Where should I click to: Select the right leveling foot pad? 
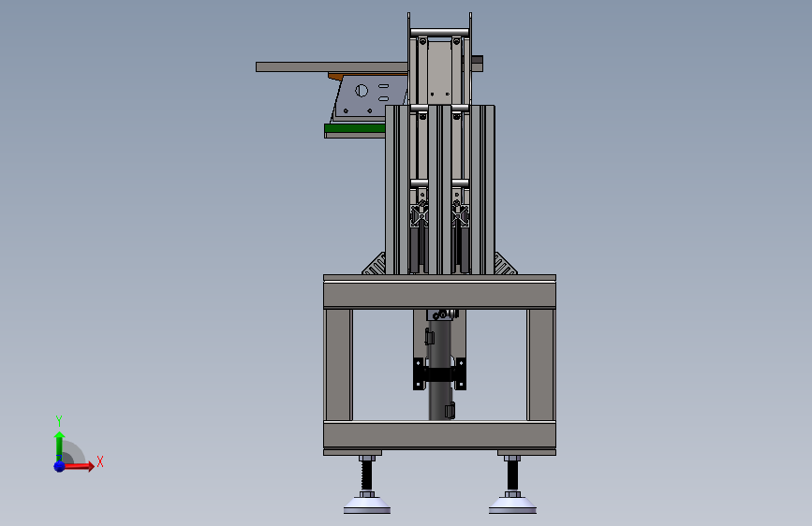[x=512, y=505]
